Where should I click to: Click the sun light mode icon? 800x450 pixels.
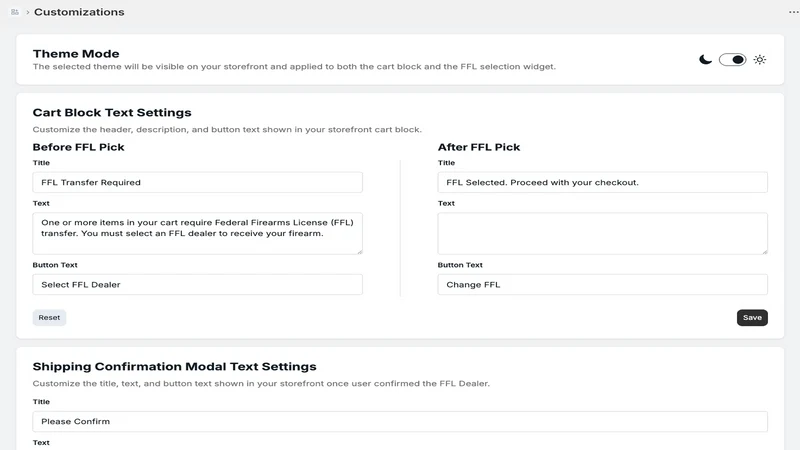pos(760,60)
